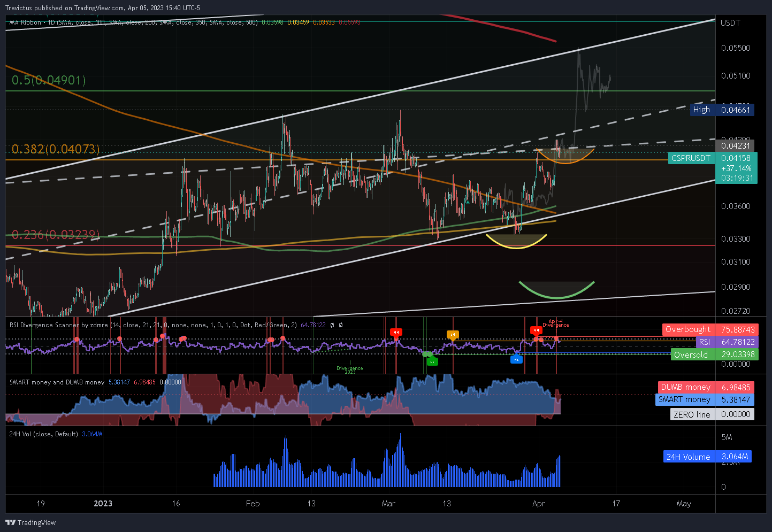Click the 16 date label on time axis
772x532 pixels.
click(176, 504)
